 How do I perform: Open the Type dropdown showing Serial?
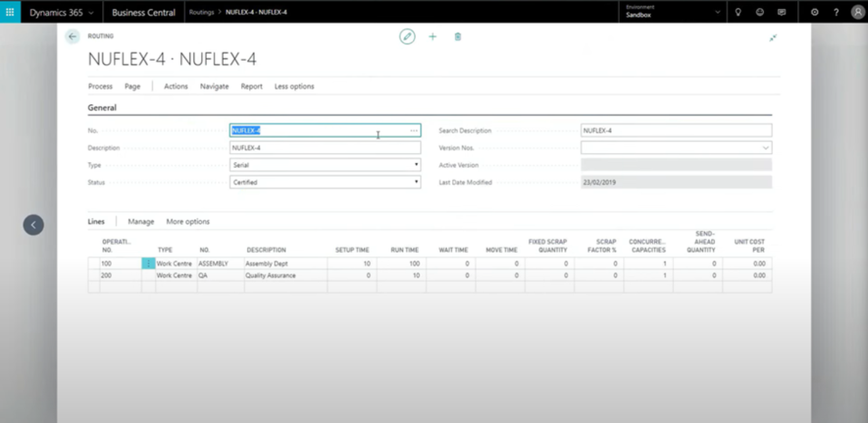tap(325, 165)
